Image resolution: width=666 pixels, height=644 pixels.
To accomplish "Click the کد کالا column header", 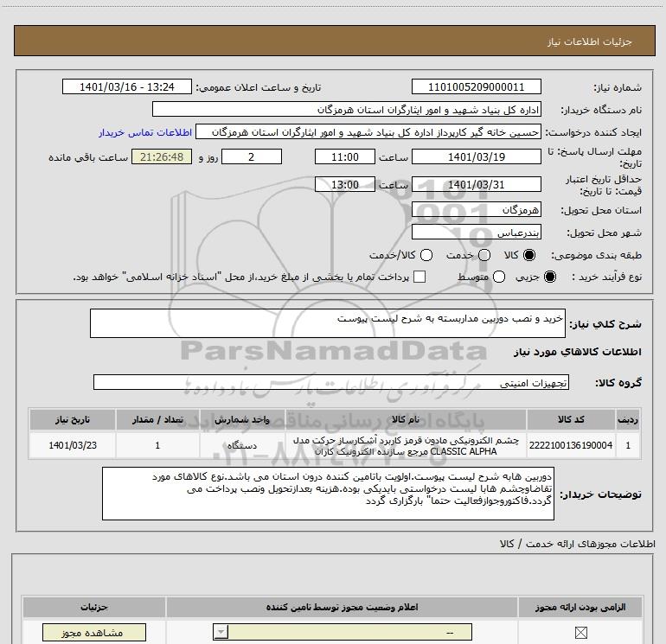I will (x=571, y=419).
